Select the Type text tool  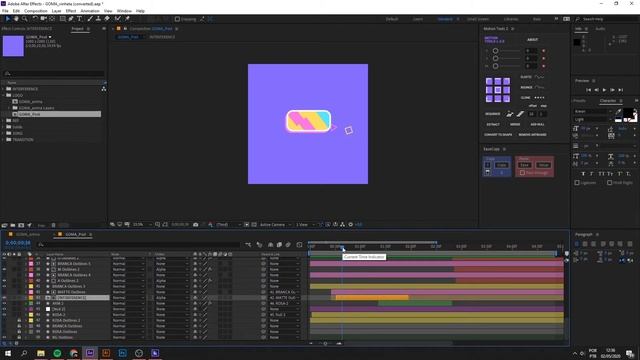(80, 19)
